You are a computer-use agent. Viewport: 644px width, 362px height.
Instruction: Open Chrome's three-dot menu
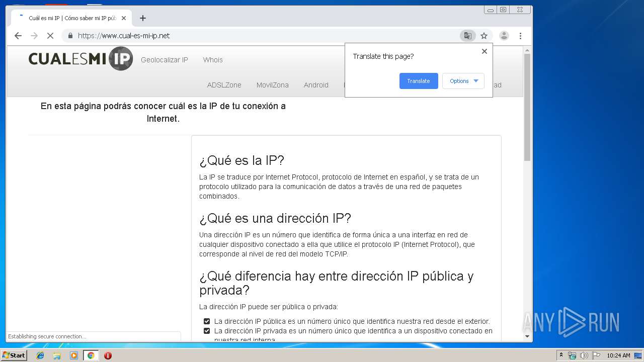[x=520, y=36]
